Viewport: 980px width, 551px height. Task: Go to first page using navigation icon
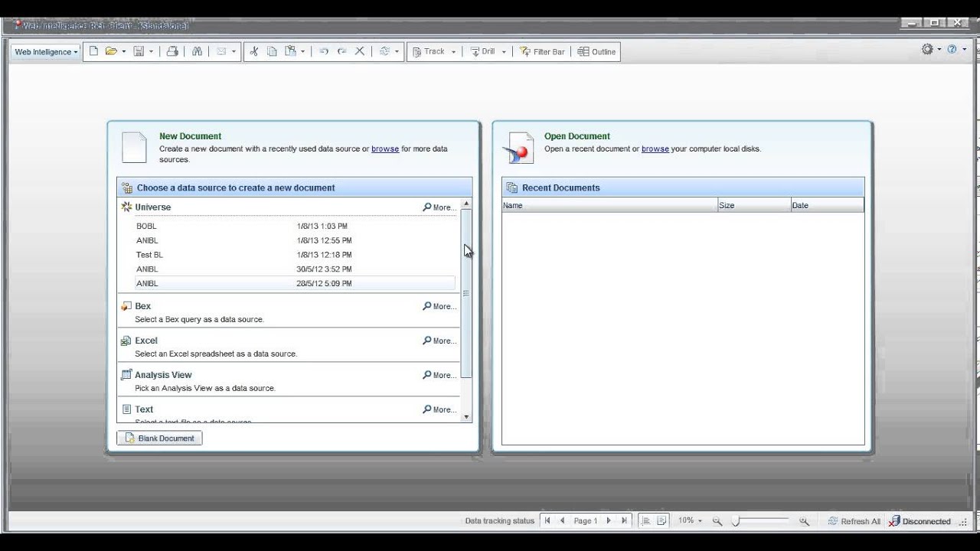547,520
